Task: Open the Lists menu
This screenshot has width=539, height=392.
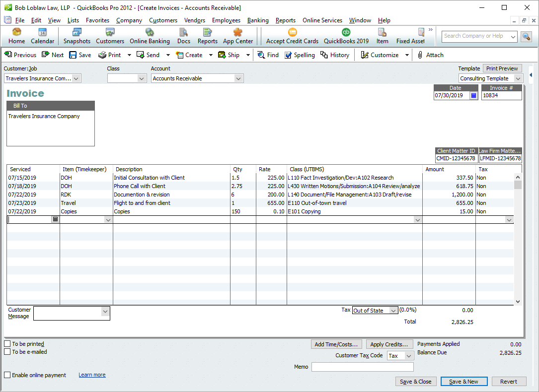Action: click(73, 20)
